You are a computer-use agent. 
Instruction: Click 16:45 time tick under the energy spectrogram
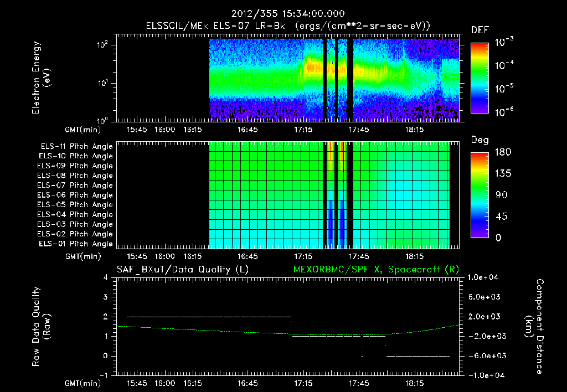(248, 130)
